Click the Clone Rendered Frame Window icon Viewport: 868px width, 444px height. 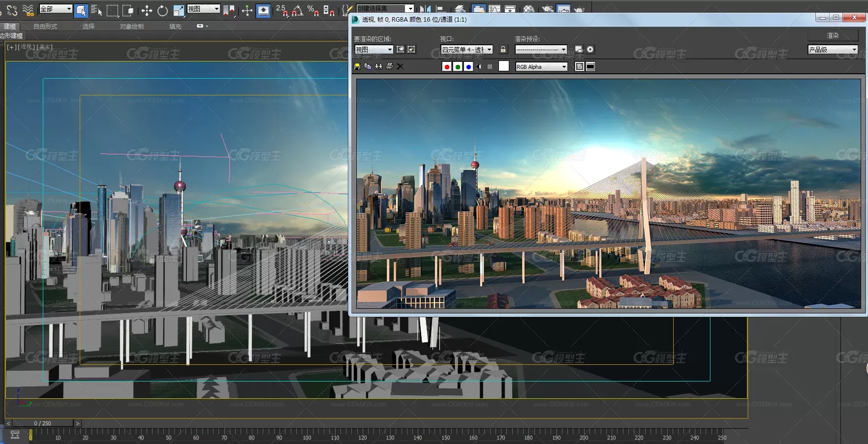point(378,66)
